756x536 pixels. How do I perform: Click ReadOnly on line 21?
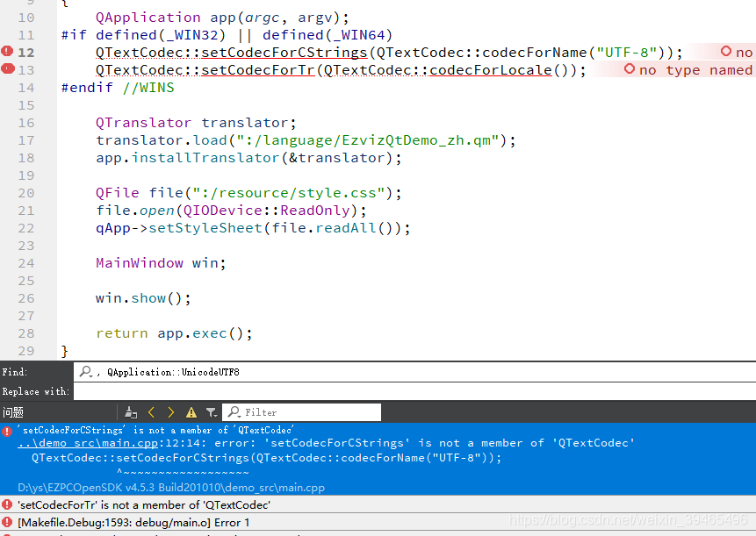coord(315,211)
